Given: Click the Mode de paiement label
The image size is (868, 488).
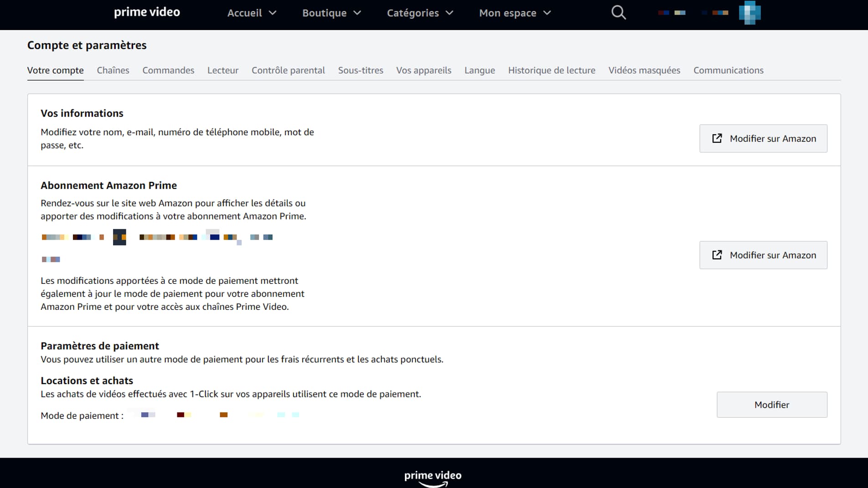Looking at the screenshot, I should (x=82, y=416).
